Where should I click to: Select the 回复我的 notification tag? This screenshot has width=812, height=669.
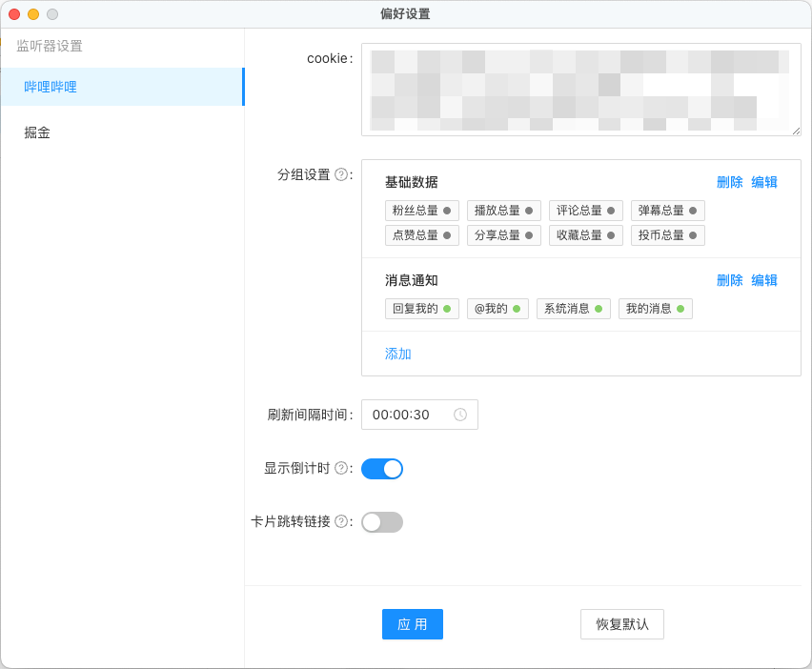click(421, 309)
